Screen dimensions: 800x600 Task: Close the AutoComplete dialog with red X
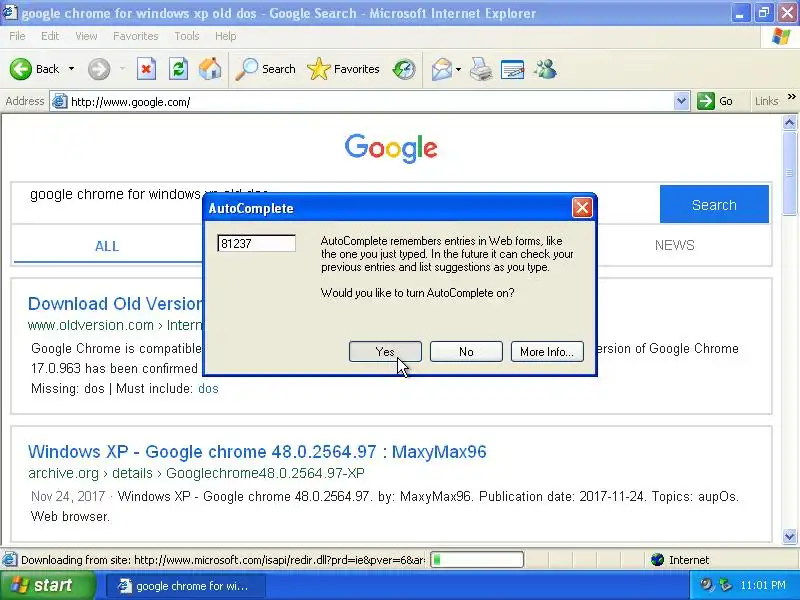click(582, 208)
